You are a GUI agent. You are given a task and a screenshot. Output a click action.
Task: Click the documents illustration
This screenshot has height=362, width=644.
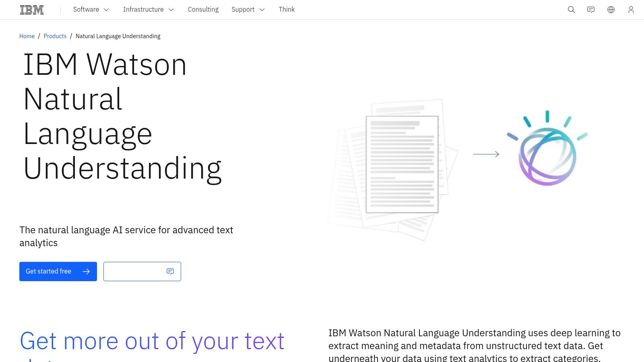coord(393,170)
